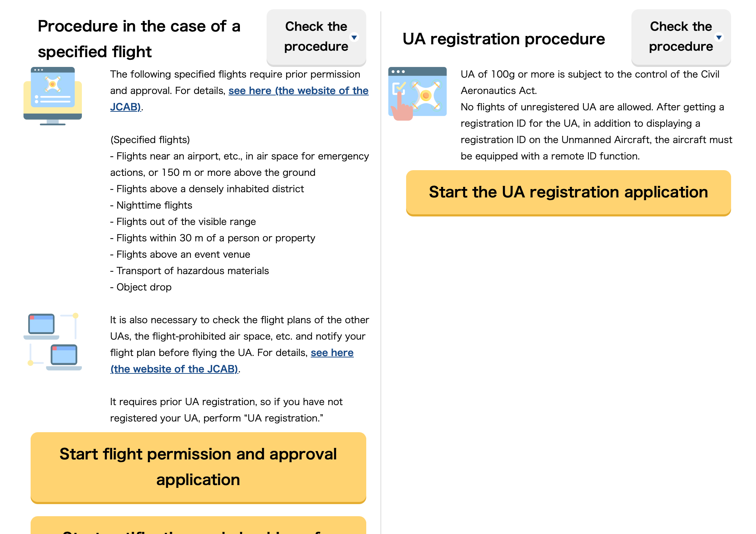756x534 pixels.
Task: Click the partially visible bottom yellow button
Action: coord(198,526)
